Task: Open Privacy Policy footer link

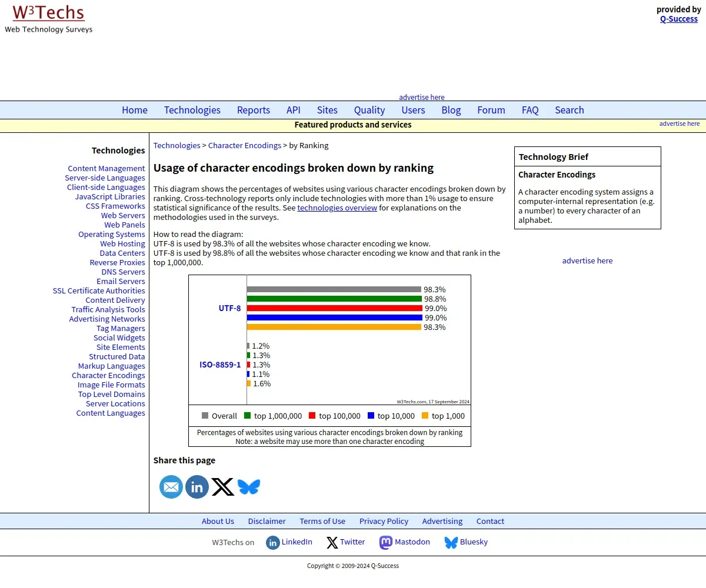Action: (x=384, y=521)
